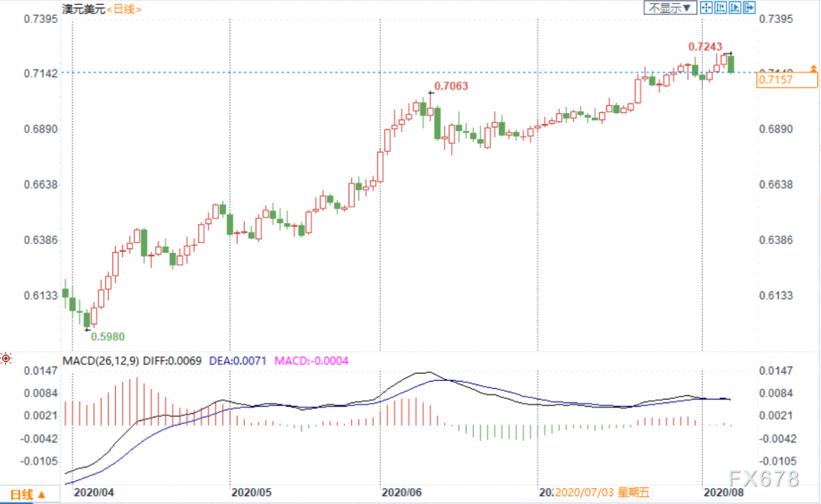Open the 不显示 display dropdown
The image size is (821, 504).
pos(670,8)
